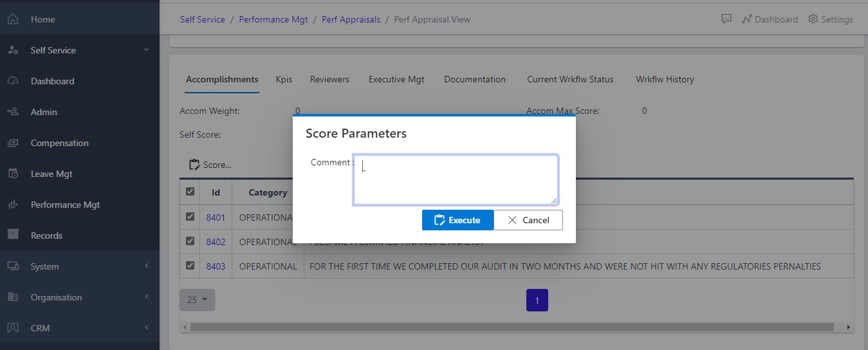
Task: Collapse the Self Service menu chevron
Action: 147,50
